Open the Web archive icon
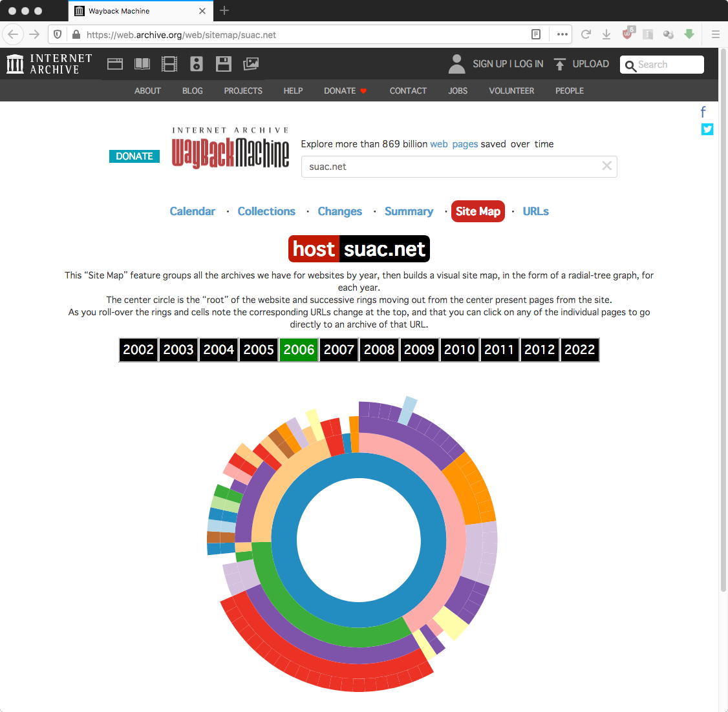This screenshot has height=712, width=728. tap(114, 63)
